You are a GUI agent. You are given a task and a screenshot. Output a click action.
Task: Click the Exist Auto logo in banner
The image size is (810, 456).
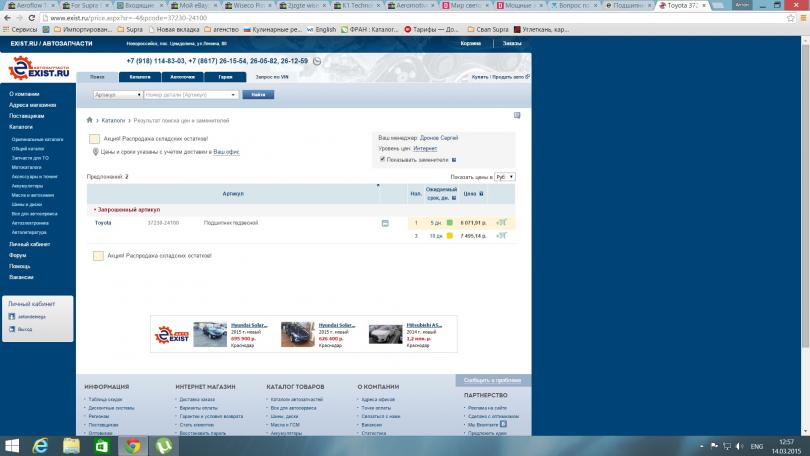[x=172, y=335]
